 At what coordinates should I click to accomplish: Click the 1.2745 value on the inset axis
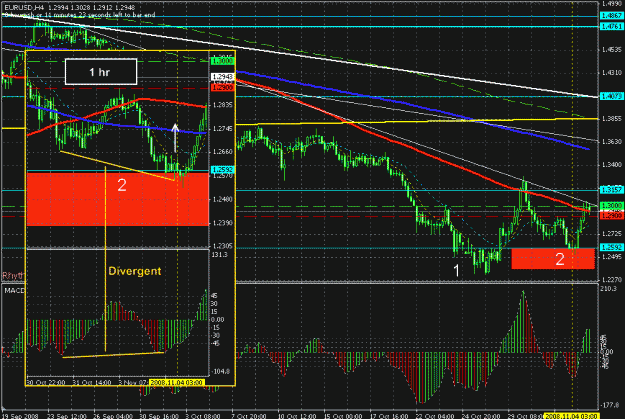pyautogui.click(x=222, y=129)
